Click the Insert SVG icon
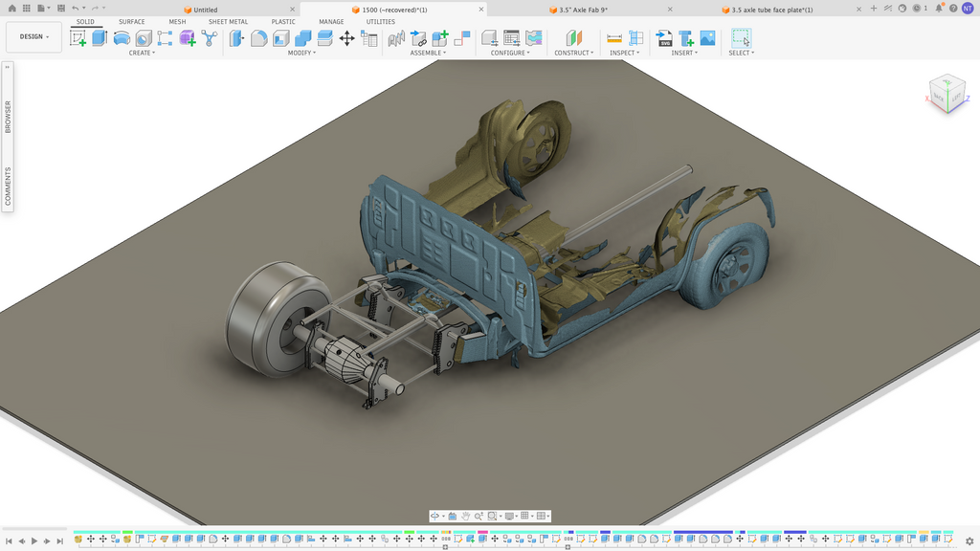Screen dimensions: 980x551 point(664,38)
